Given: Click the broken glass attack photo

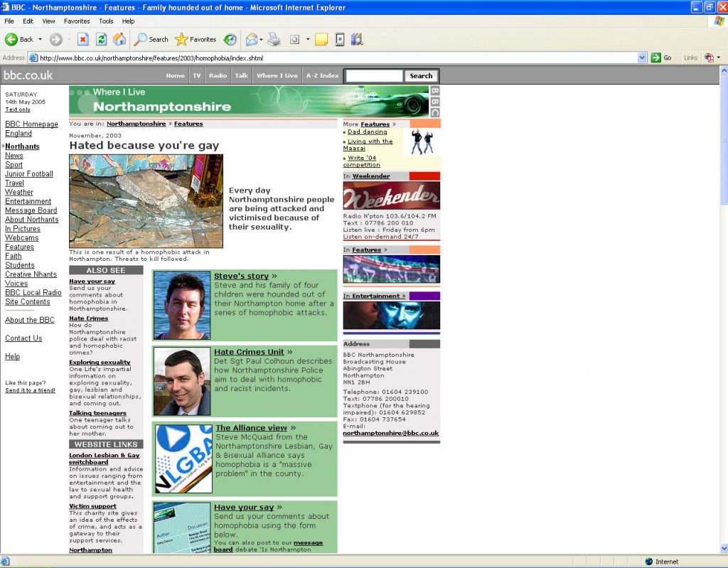Looking at the screenshot, I should click(146, 201).
